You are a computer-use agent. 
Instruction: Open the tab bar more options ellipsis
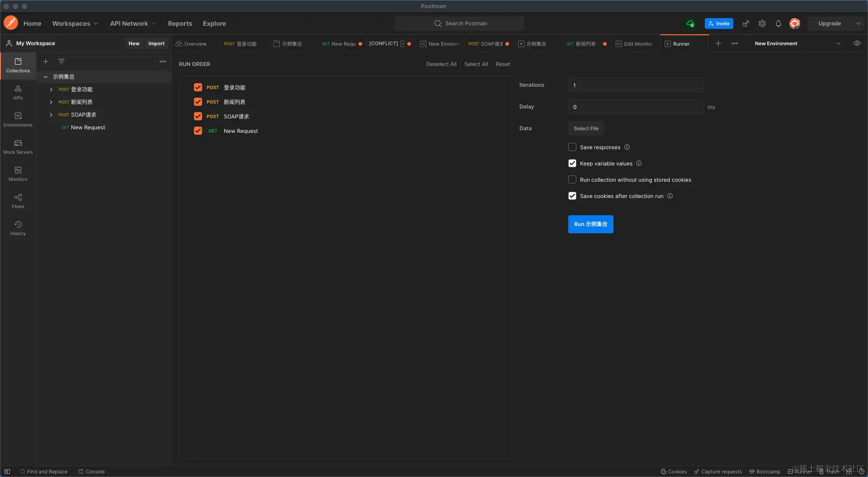coord(735,43)
